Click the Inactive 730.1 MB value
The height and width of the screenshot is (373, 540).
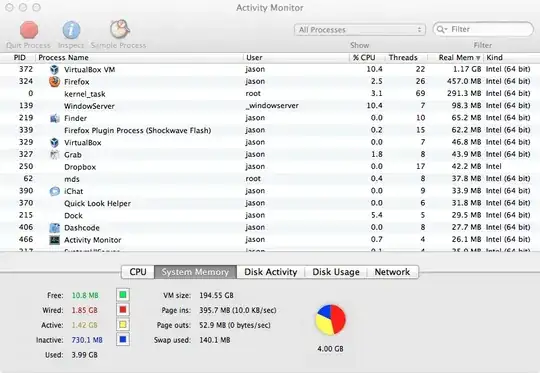click(87, 340)
